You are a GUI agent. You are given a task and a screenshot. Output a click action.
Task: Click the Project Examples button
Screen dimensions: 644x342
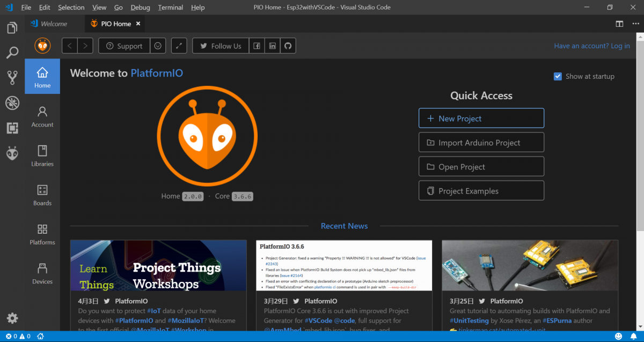point(481,191)
